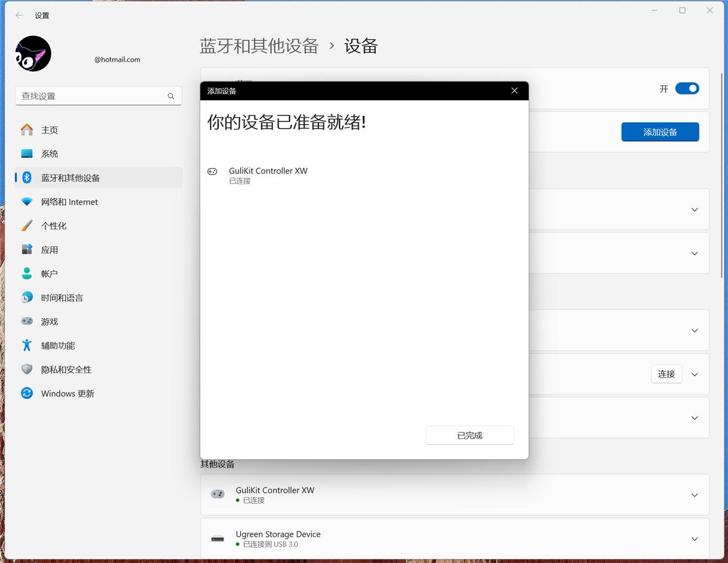The width and height of the screenshot is (728, 563).
Task: Close the 添加设备 dialog
Action: 514,90
